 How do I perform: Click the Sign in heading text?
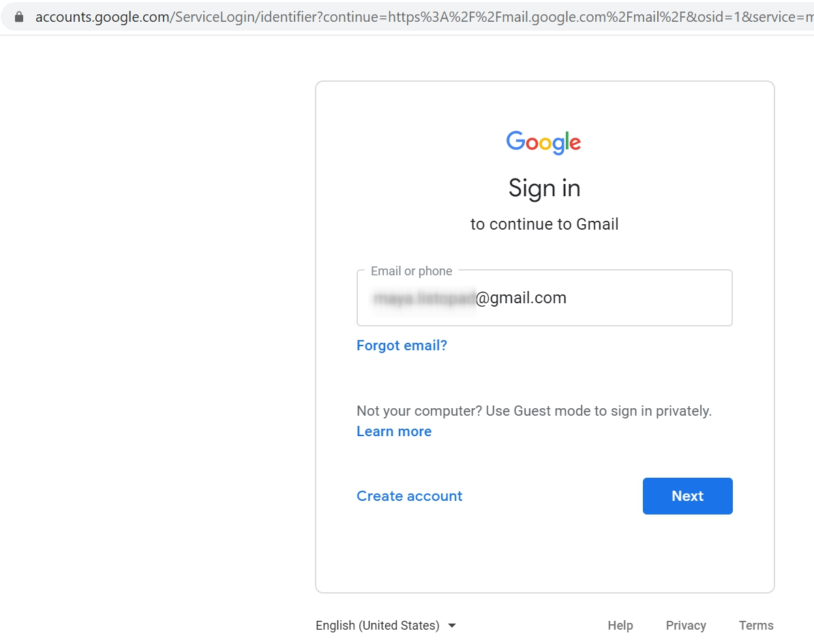click(x=544, y=188)
